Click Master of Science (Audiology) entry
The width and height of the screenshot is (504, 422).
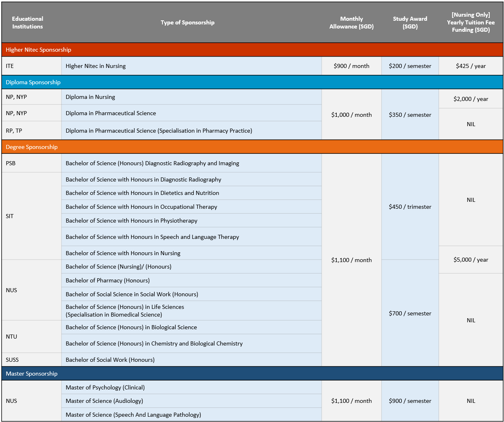click(x=104, y=401)
